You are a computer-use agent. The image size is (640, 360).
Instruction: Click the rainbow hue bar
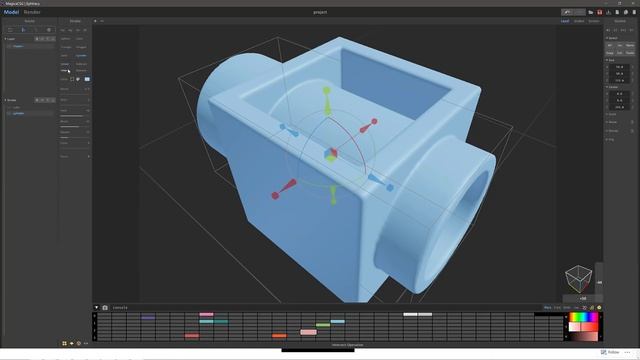point(584,317)
